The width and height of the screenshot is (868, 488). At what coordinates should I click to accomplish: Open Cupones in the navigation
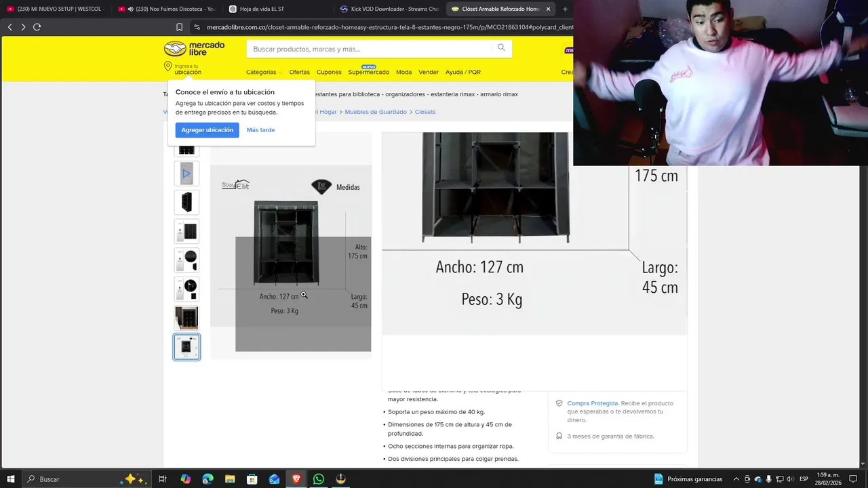(329, 72)
